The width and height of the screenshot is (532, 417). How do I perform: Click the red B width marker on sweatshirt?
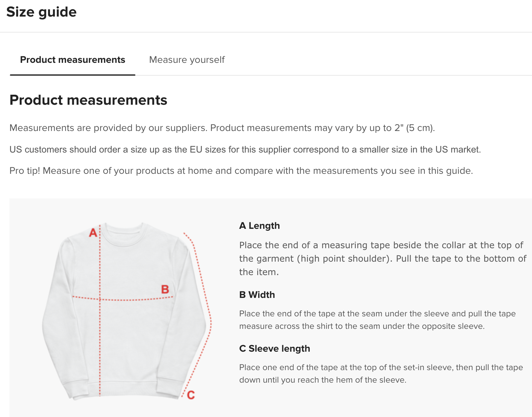(x=165, y=289)
